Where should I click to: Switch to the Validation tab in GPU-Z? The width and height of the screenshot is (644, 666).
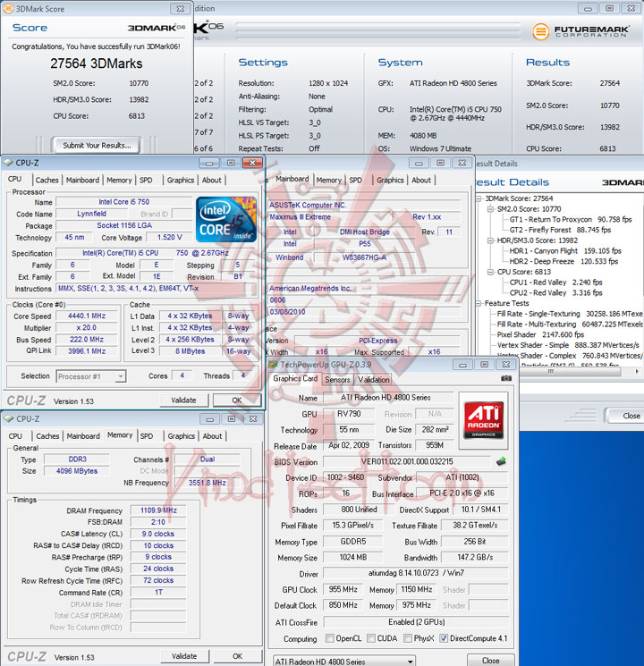(373, 380)
